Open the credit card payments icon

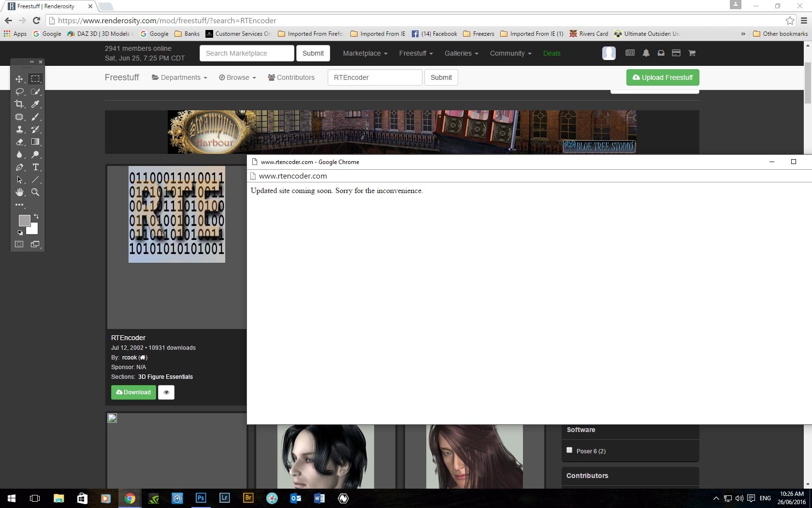[x=676, y=53]
